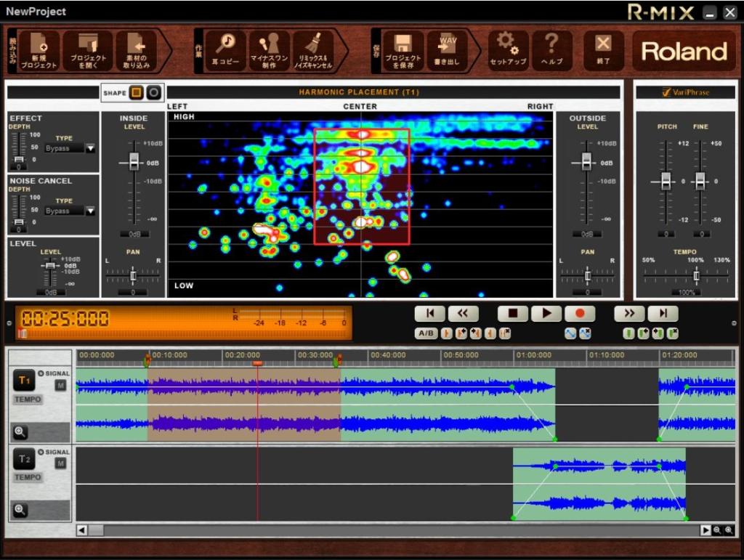Open the プロジェクトを開く project browser
Viewport: 744px width, 560px height.
87,51
